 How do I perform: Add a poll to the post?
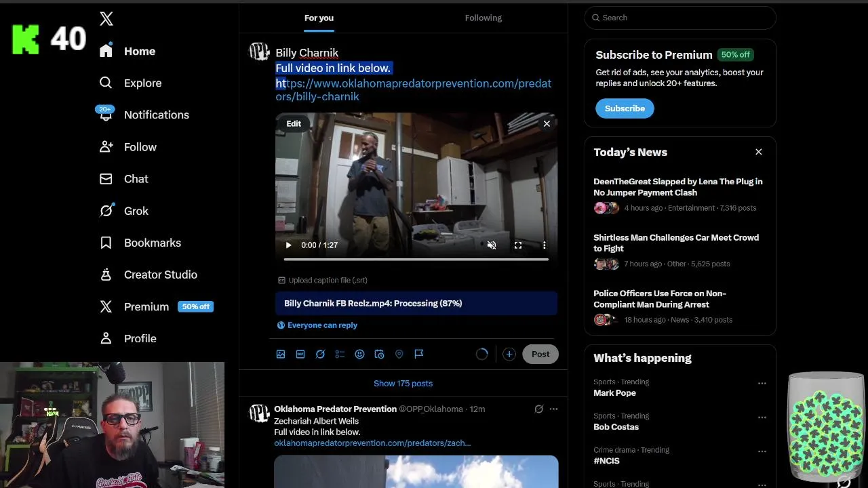coord(340,354)
